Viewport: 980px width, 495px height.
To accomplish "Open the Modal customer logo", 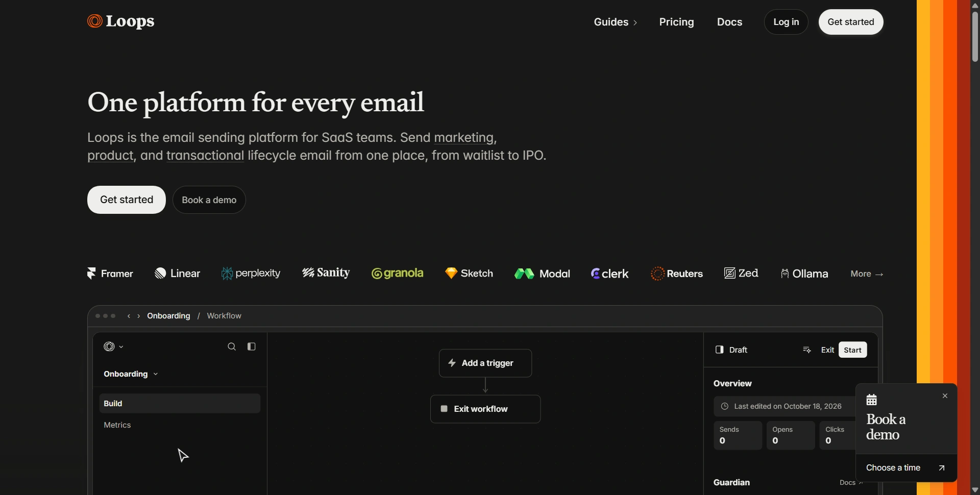I will click(542, 274).
